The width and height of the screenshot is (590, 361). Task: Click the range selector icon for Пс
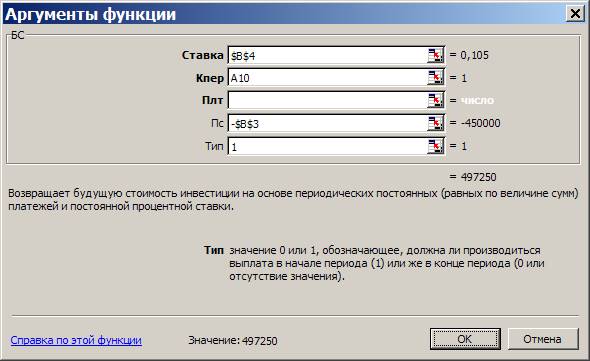[436, 123]
